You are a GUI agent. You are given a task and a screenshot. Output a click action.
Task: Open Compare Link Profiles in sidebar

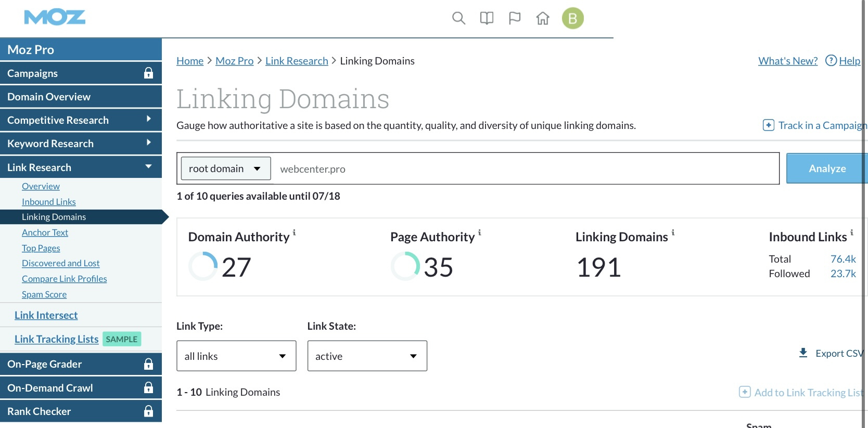click(x=65, y=279)
